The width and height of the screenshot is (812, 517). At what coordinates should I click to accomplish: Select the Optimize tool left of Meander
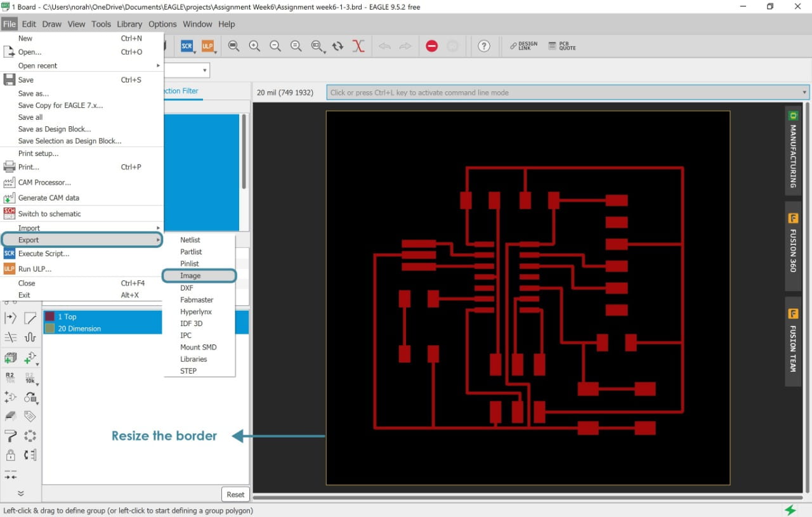(10, 337)
